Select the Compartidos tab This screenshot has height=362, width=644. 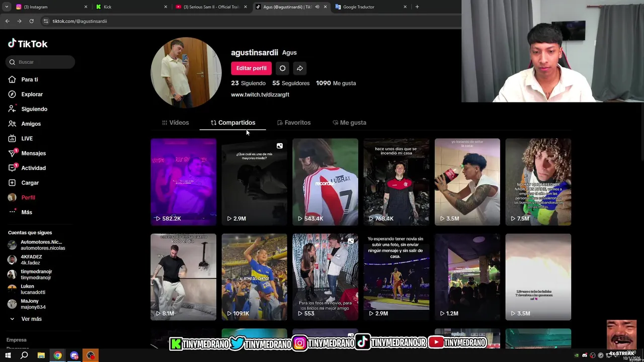click(x=233, y=123)
